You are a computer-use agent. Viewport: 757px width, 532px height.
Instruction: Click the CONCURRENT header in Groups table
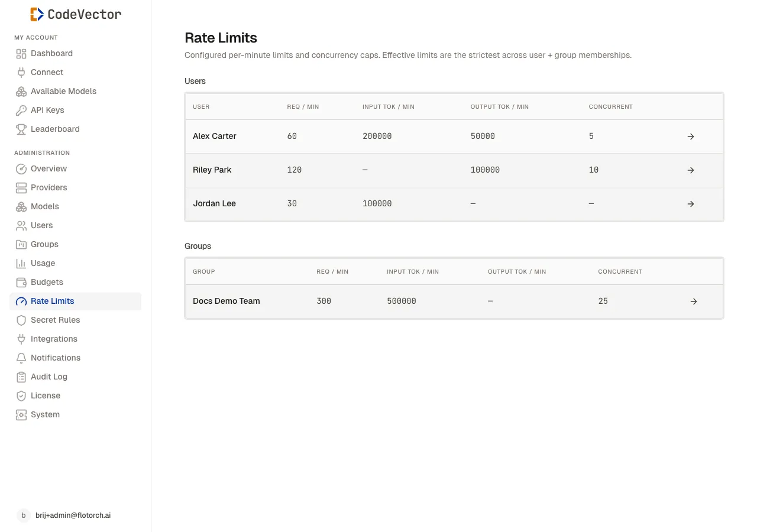(620, 272)
